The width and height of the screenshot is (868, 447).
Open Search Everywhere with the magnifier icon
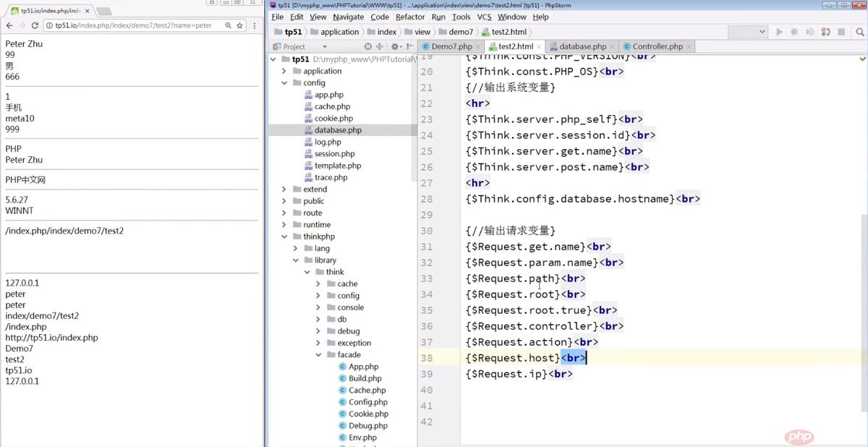[859, 31]
